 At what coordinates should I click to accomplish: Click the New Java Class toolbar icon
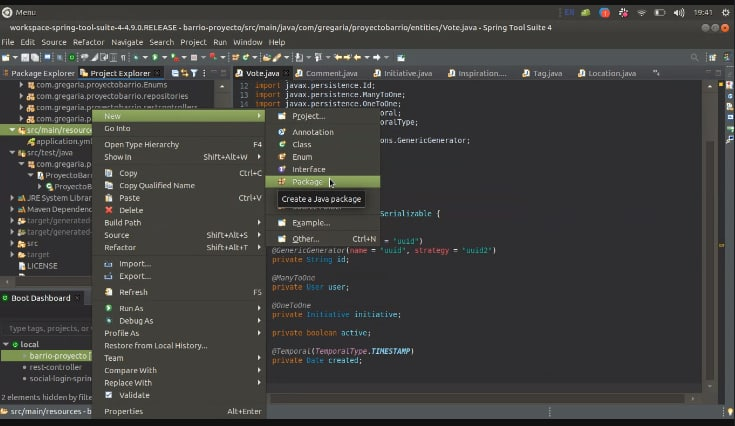(246, 58)
